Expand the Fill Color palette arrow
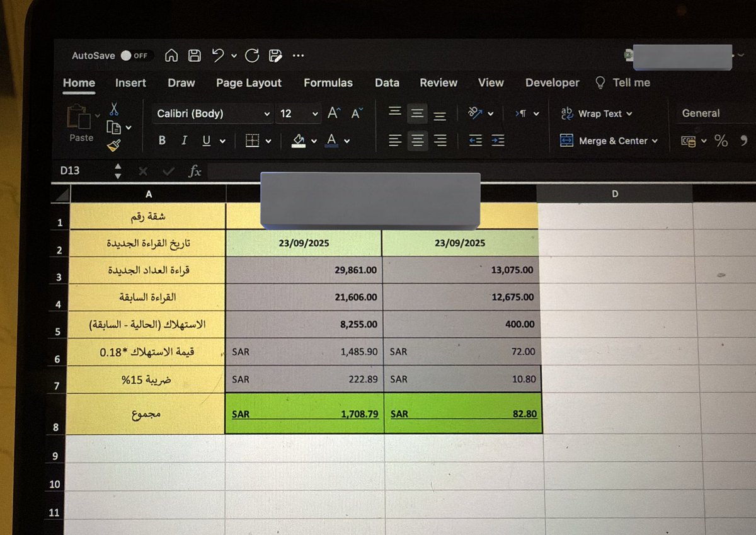 [314, 141]
